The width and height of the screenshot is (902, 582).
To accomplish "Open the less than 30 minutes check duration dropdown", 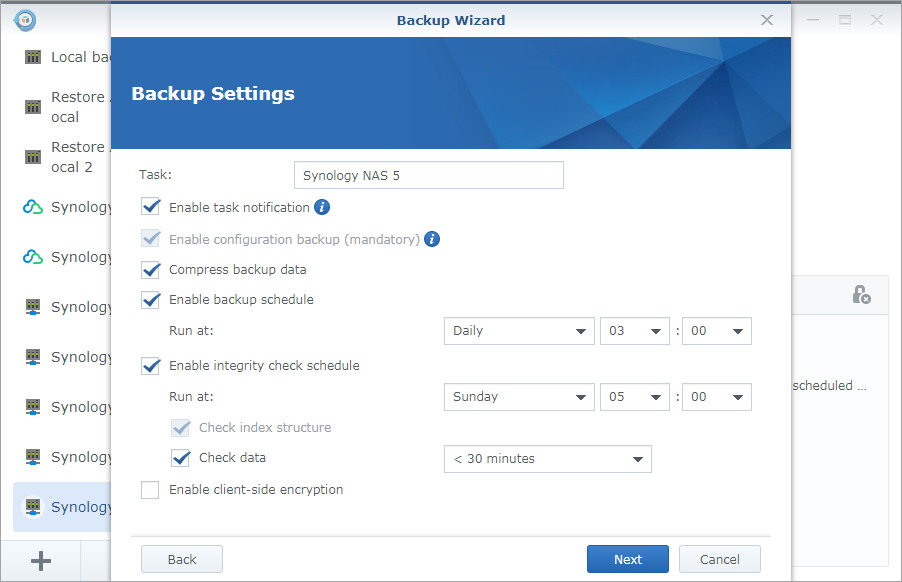I will coord(547,459).
